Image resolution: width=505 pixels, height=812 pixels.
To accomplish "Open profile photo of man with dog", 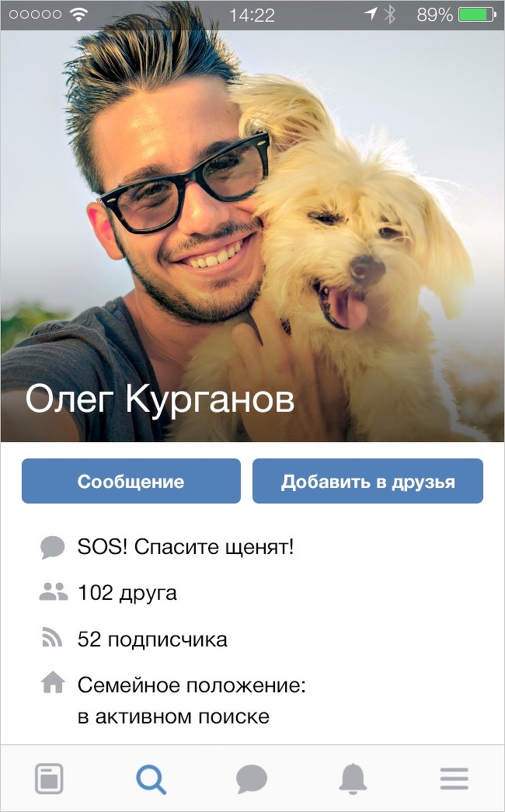I will click(x=252, y=235).
